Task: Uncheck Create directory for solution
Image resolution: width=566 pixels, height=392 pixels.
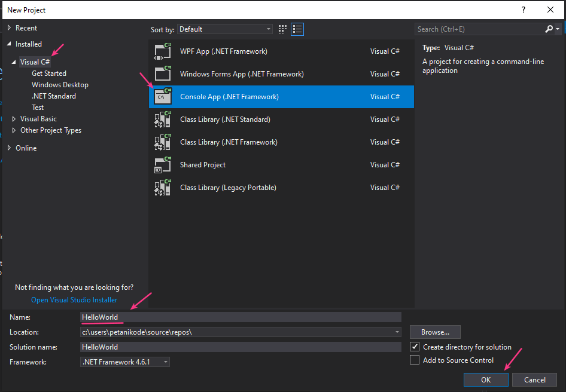Action: click(415, 347)
